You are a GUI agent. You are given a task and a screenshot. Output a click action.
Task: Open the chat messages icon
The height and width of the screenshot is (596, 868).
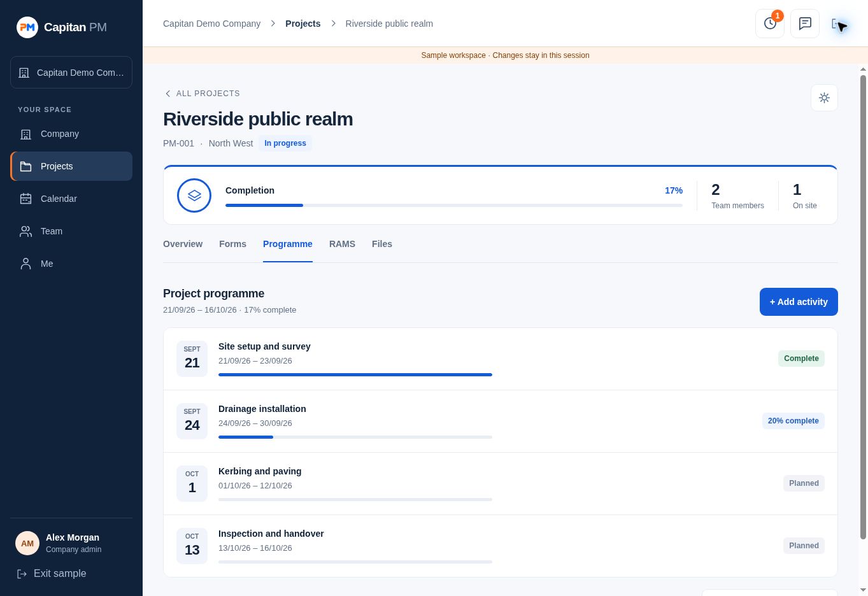(x=805, y=24)
